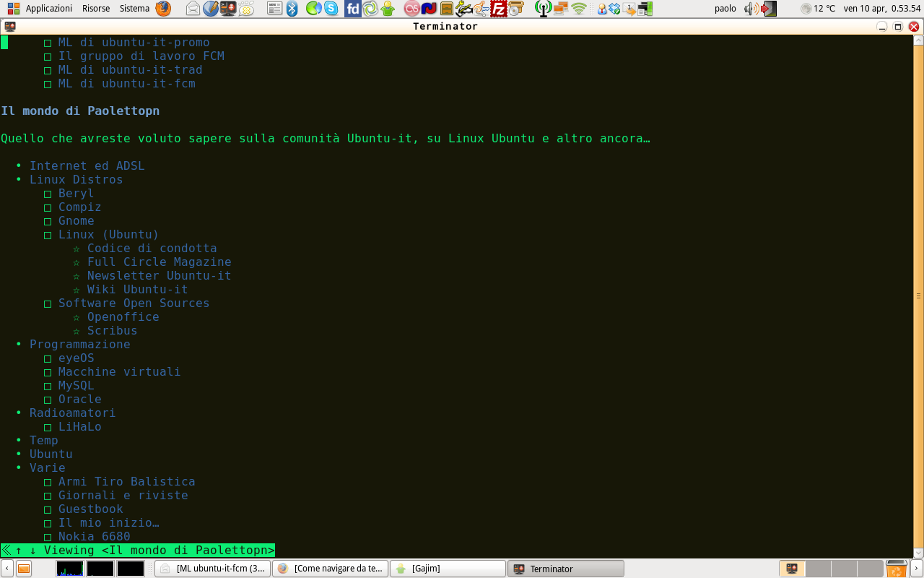
Task: Open the 'Compiz' link
Action: 80,207
